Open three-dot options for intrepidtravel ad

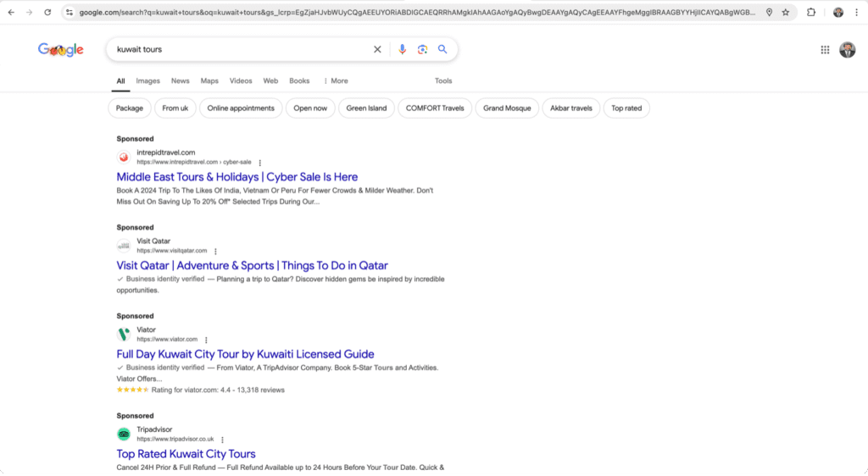click(259, 163)
